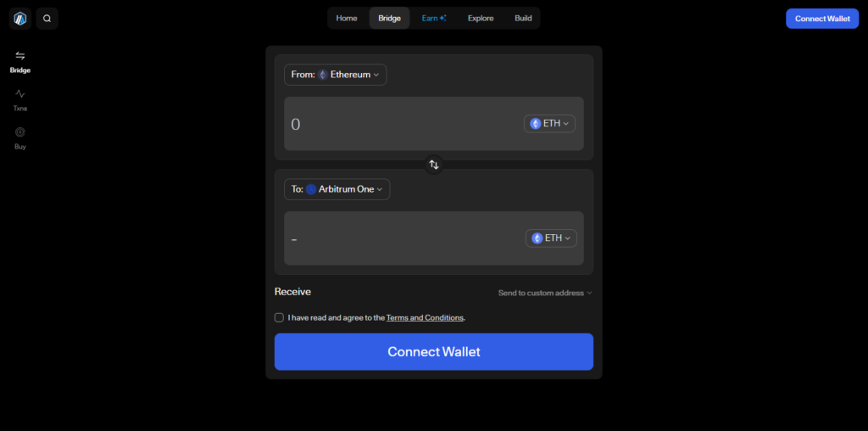
Task: Open the search magnifier icon
Action: [x=47, y=19]
